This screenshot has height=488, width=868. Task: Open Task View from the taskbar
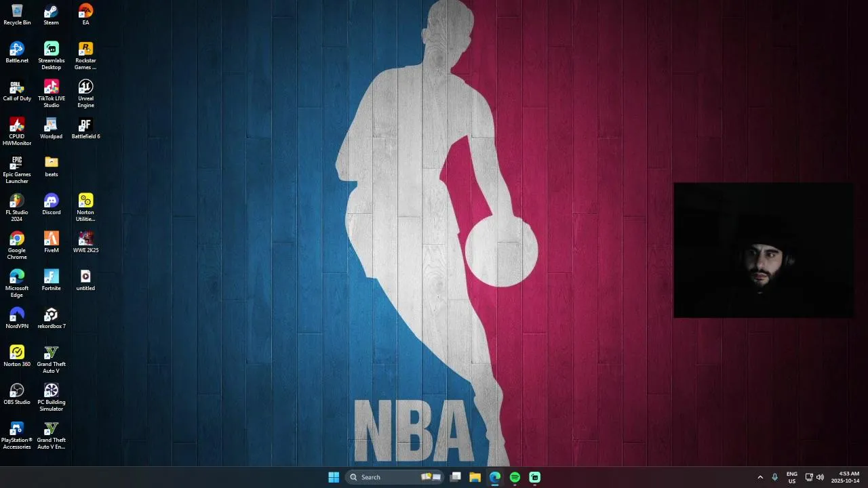point(456,477)
